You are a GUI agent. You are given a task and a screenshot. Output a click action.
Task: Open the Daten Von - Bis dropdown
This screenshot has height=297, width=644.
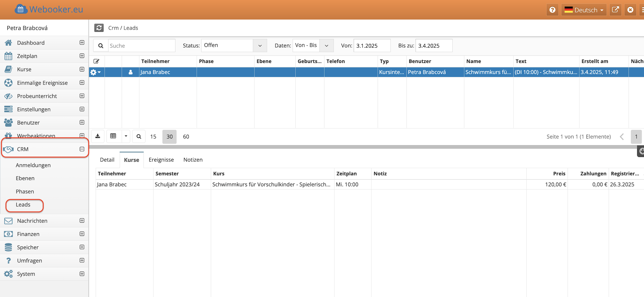coord(326,46)
